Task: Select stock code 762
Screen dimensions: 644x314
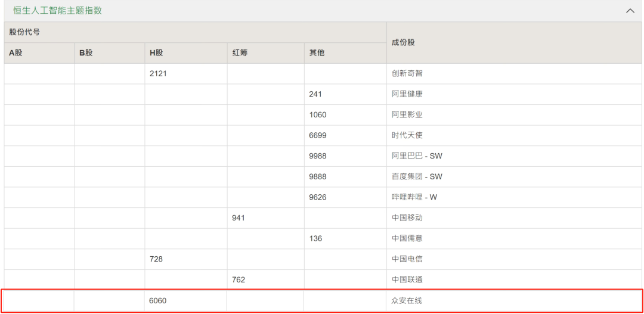Action: tap(238, 280)
